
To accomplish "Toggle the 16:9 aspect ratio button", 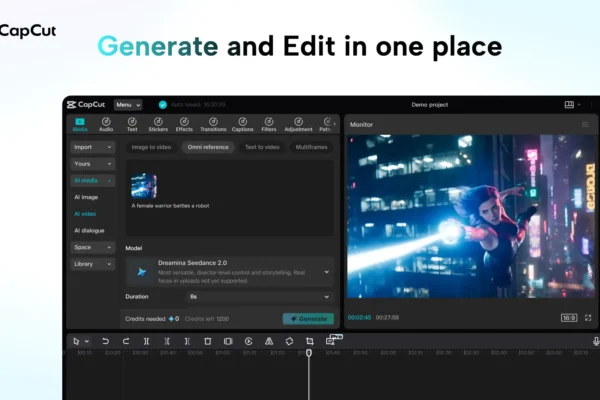I will [x=568, y=317].
